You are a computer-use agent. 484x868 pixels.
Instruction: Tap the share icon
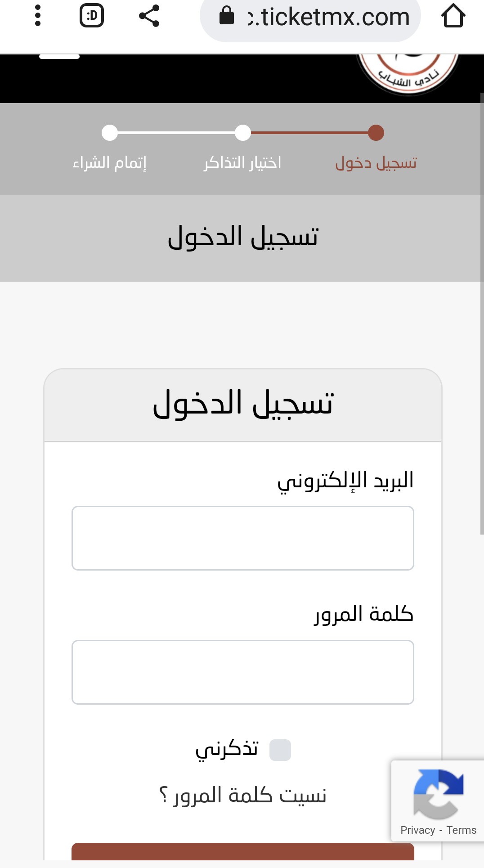[x=149, y=16]
